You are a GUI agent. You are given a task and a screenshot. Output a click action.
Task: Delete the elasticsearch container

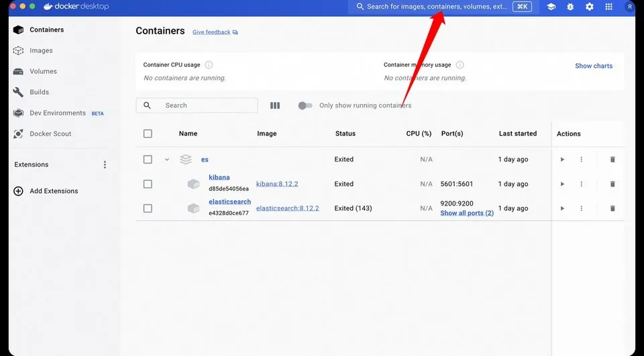pos(612,208)
